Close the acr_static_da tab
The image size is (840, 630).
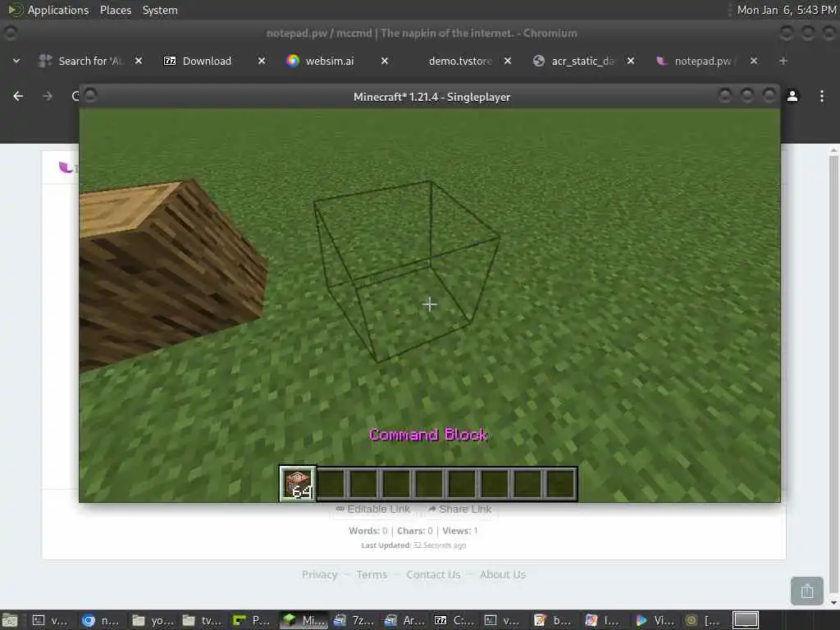pyautogui.click(x=631, y=61)
